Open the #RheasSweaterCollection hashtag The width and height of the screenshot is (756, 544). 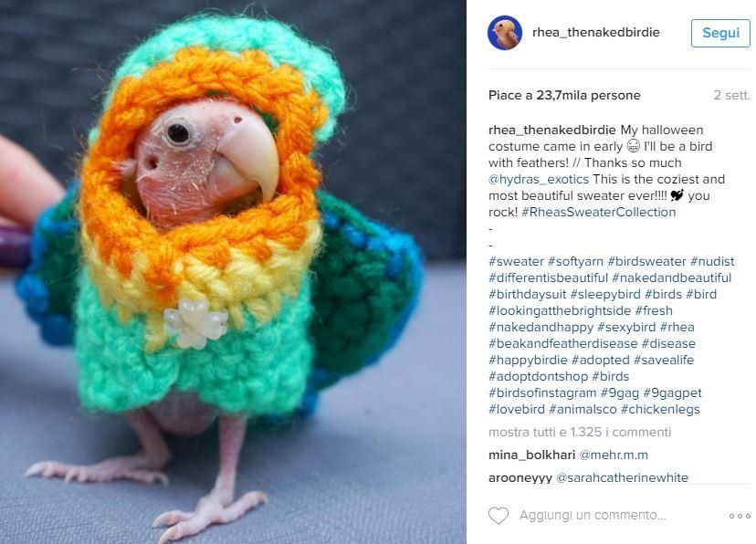point(598,212)
